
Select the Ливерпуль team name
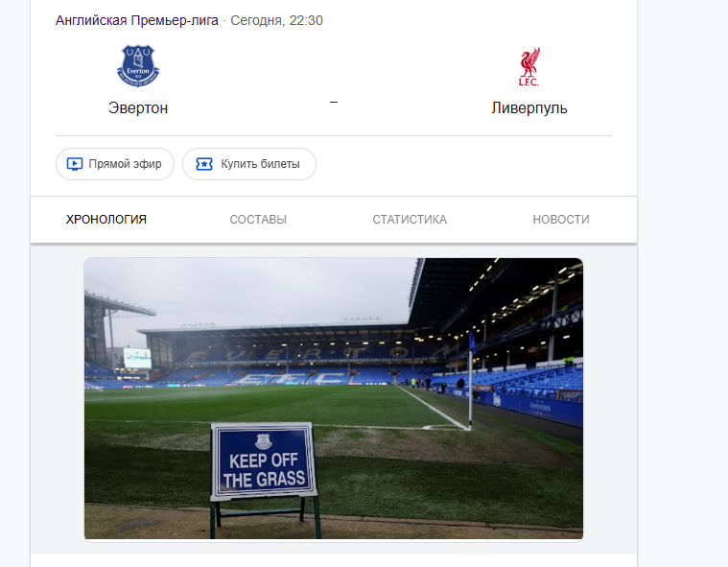[x=529, y=107]
